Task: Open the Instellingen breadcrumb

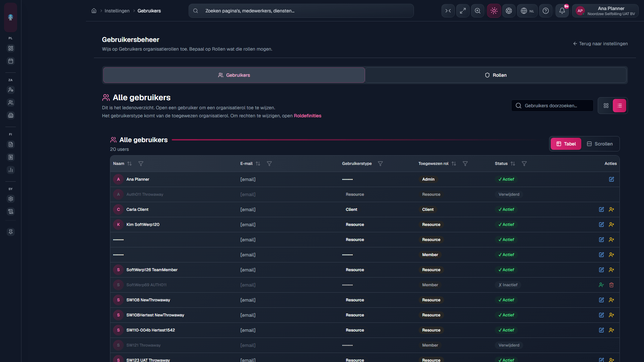Action: (117, 11)
